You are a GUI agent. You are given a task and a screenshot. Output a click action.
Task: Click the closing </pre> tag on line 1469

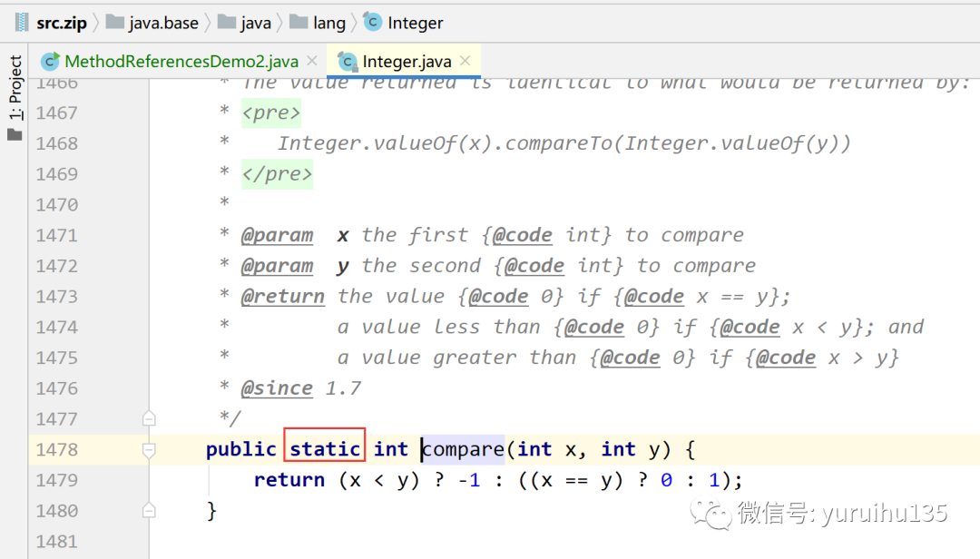(277, 174)
